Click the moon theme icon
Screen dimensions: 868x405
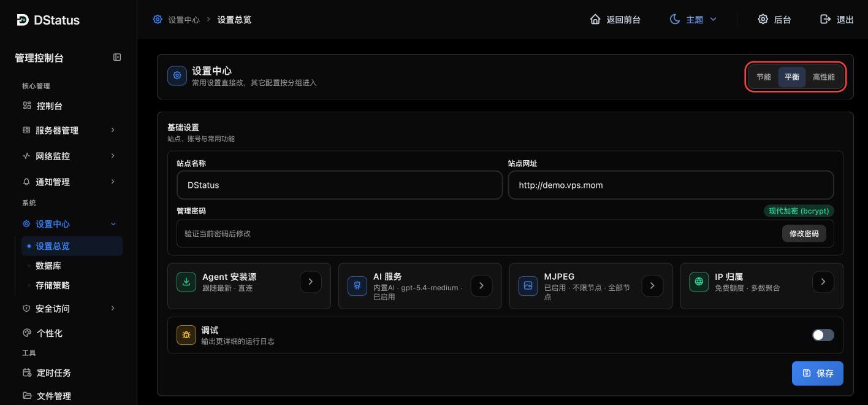(x=675, y=19)
